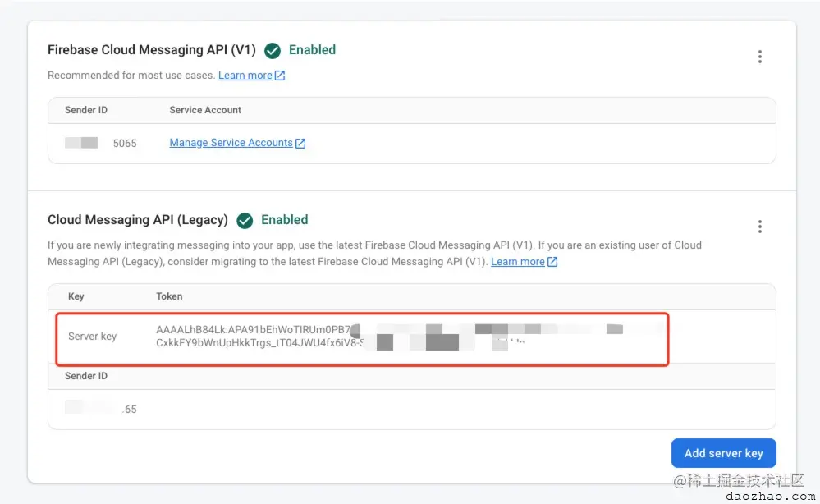Click the Firebase Cloud Messaging API (V1) heading
Image resolution: width=820 pixels, height=504 pixels.
152,50
